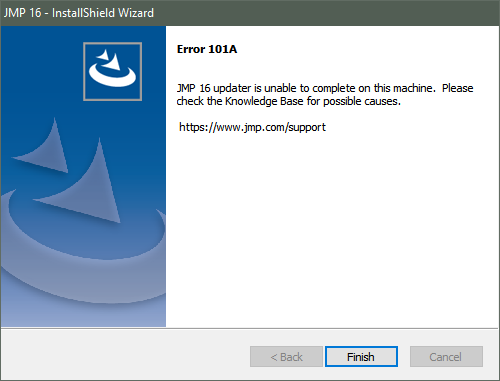500x381 pixels.
Task: Click the '101A' code in the heading
Action: click(x=222, y=49)
